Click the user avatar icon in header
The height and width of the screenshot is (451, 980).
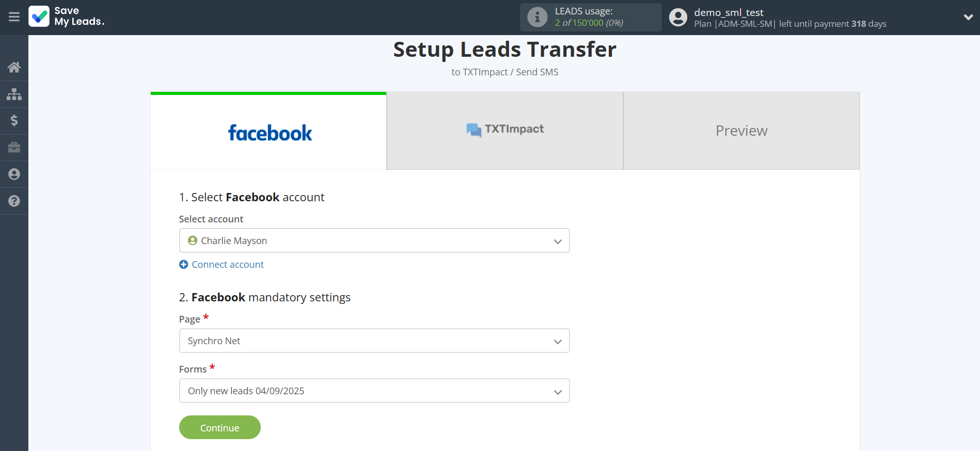coord(678,18)
